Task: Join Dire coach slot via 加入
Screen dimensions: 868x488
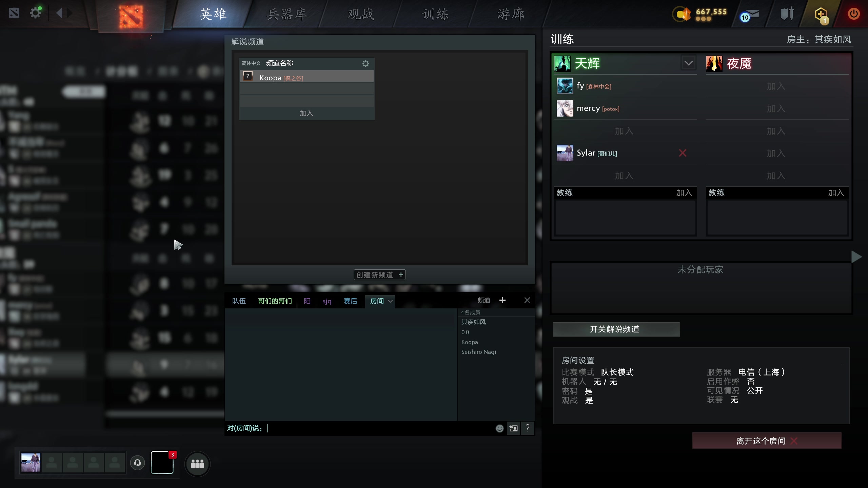Action: [x=836, y=192]
